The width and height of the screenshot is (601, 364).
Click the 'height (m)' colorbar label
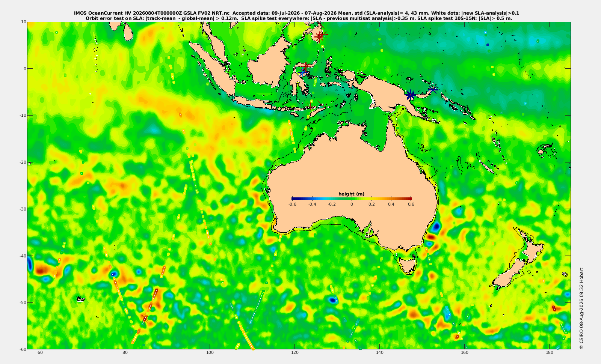351,194
